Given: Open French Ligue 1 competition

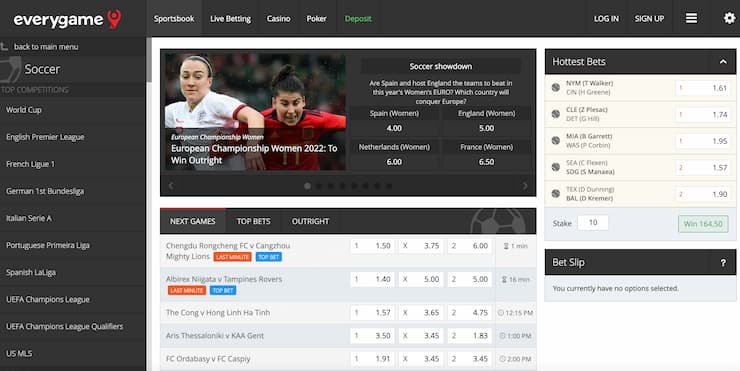Looking at the screenshot, I should tap(73, 164).
